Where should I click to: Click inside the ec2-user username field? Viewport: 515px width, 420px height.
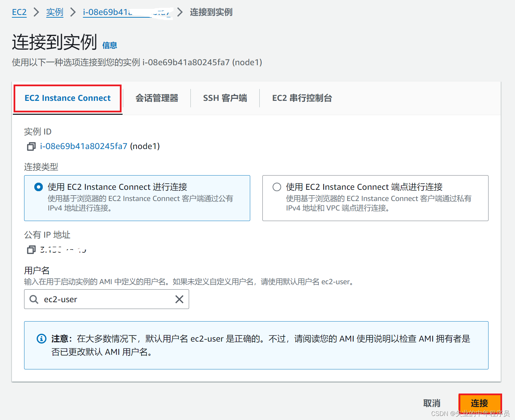click(102, 299)
